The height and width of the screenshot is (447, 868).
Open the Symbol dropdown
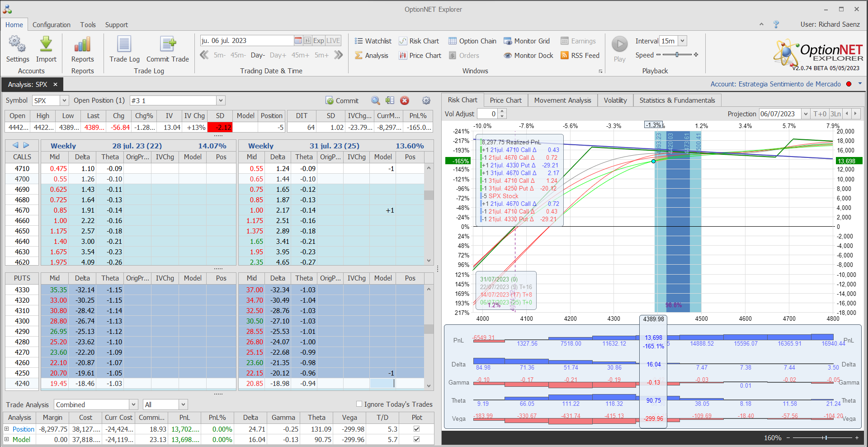64,100
